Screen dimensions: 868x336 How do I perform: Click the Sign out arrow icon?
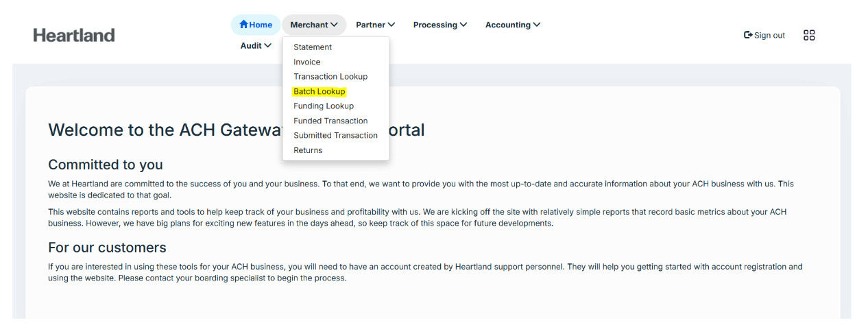click(748, 35)
